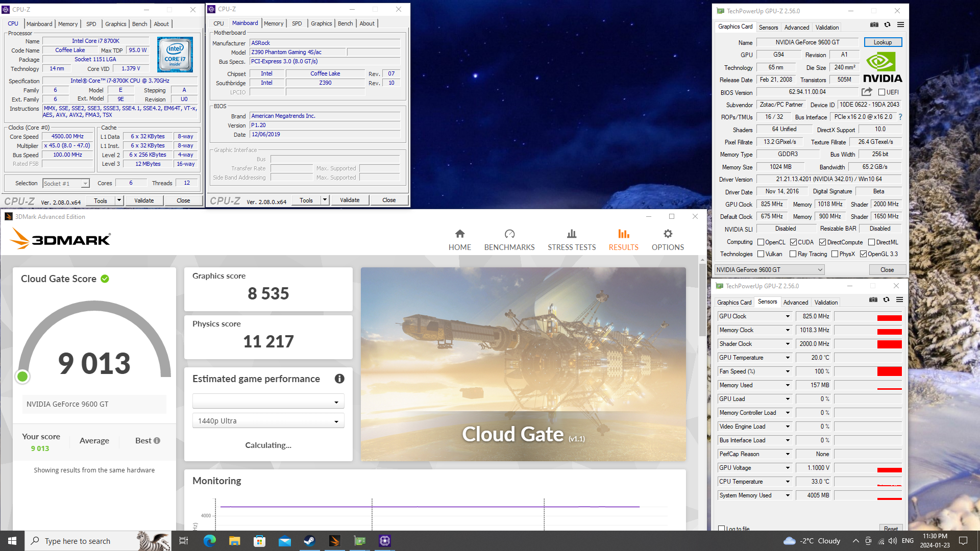Viewport: 980px width, 551px height.
Task: Open the 3DMark BENCHMARKS section
Action: tap(509, 240)
